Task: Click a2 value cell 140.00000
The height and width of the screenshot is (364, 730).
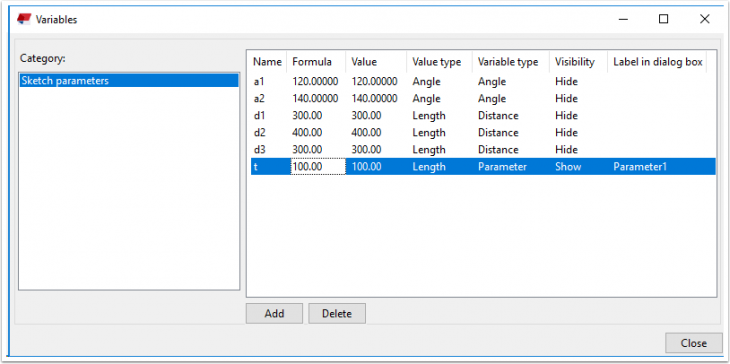Action: point(374,99)
